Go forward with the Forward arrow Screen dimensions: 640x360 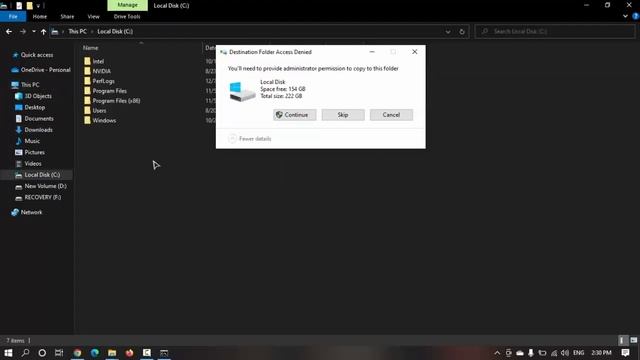tap(23, 31)
